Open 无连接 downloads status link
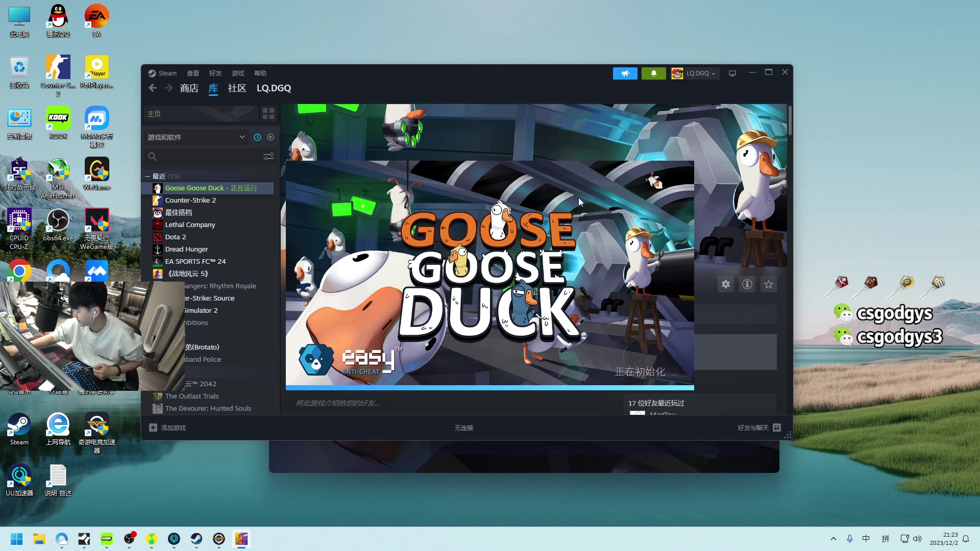 click(x=464, y=428)
